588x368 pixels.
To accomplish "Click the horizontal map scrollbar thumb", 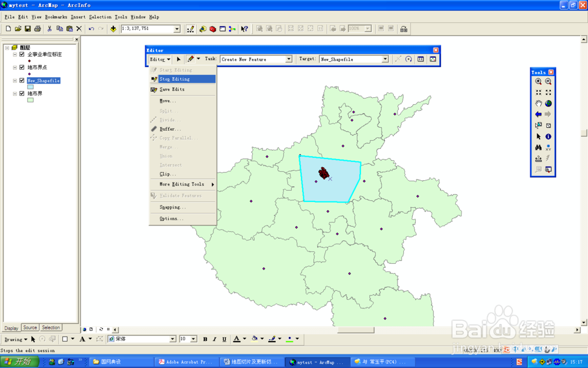I will [x=356, y=330].
